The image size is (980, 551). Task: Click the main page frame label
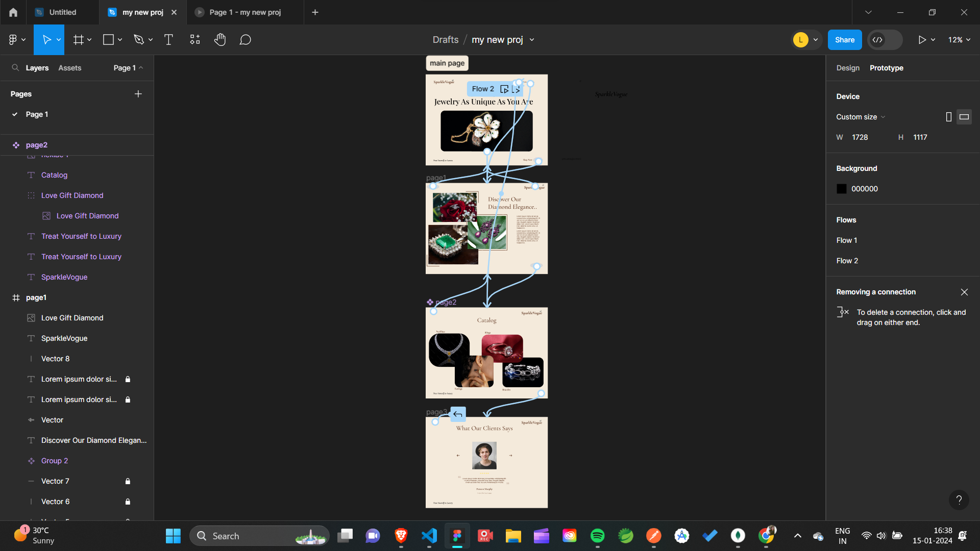pos(447,63)
